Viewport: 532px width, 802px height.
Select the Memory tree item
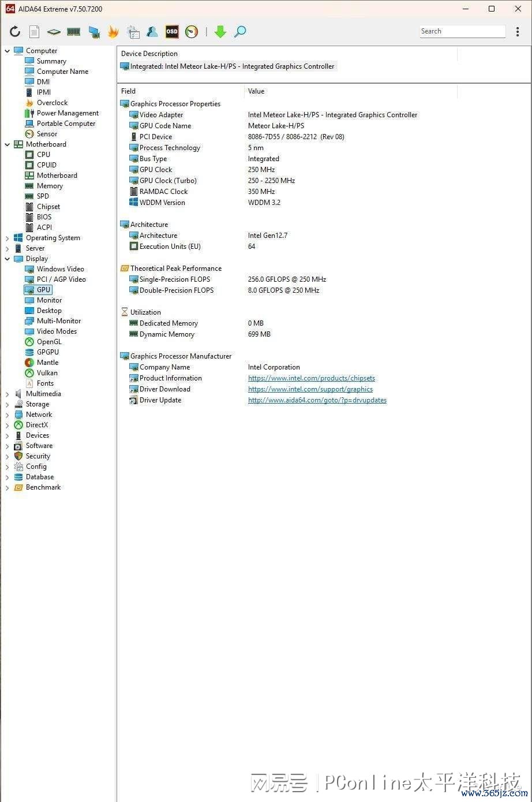pos(50,186)
